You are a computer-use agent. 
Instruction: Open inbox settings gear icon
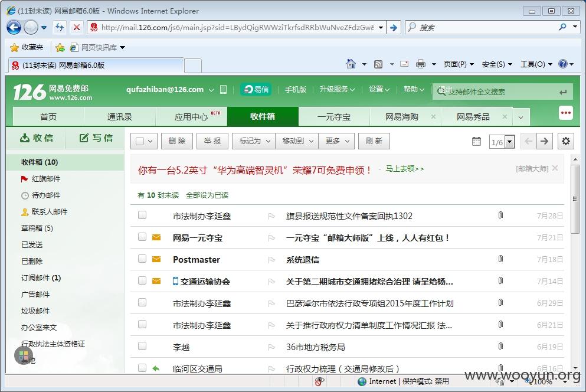click(566, 141)
